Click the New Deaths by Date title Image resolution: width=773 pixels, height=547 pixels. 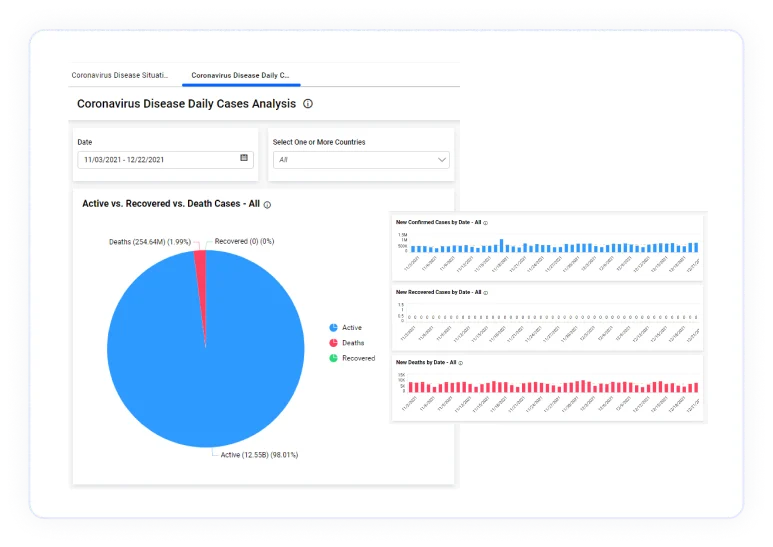[426, 362]
